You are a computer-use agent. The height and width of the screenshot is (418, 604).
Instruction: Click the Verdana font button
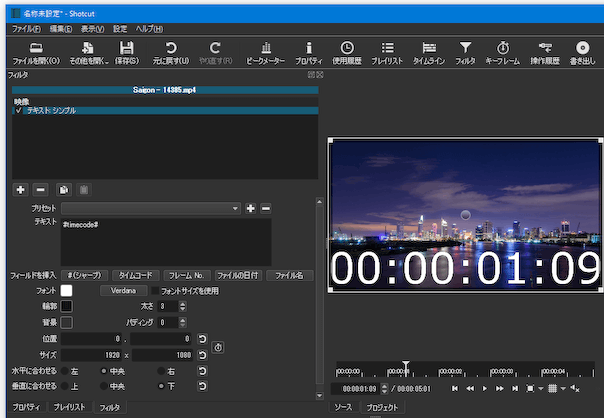123,290
